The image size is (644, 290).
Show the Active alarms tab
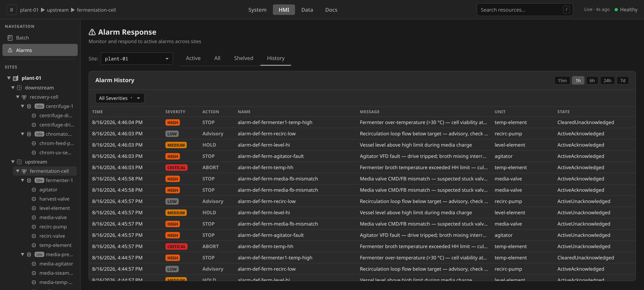[x=193, y=58]
